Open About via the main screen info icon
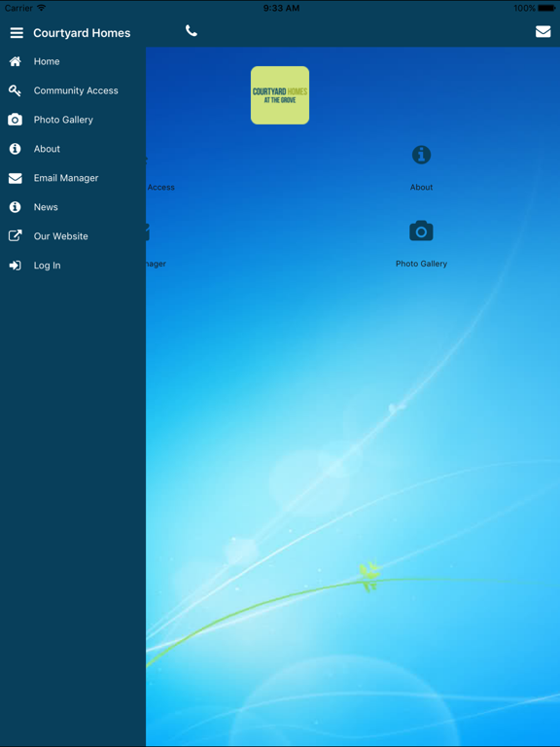The image size is (560, 747). coord(421,155)
